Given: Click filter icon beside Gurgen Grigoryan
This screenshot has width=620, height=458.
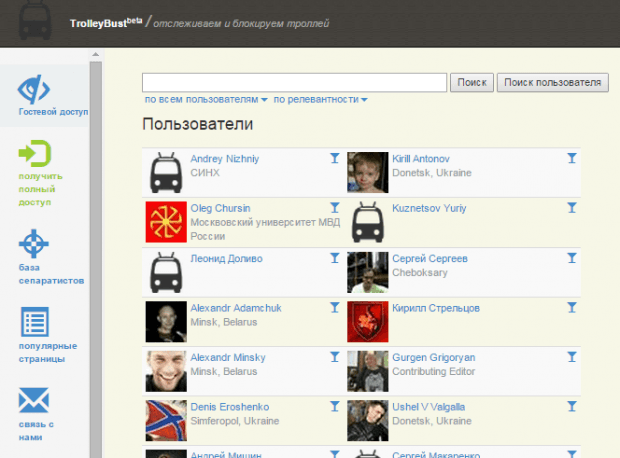Looking at the screenshot, I should 571,357.
